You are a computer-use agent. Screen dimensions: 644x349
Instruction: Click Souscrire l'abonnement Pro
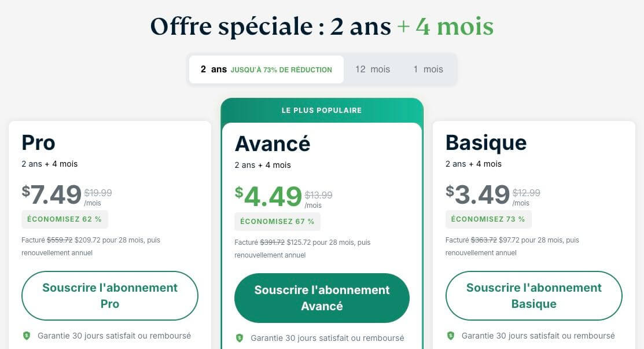point(109,295)
